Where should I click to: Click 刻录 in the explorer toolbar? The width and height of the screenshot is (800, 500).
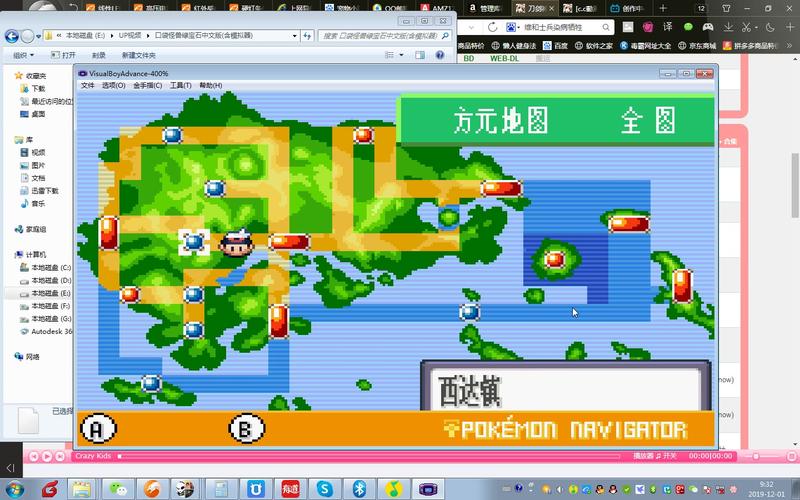coord(98,55)
